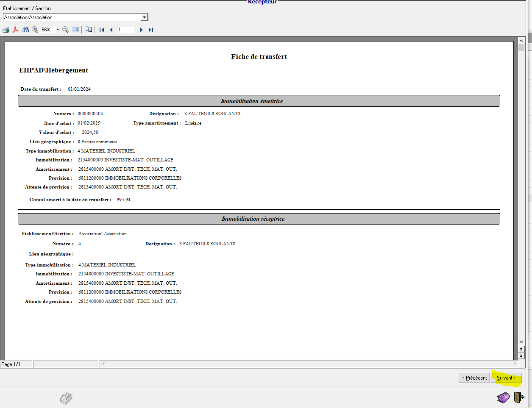Click the full page view icon
532x408 pixels.
pyautogui.click(x=75, y=30)
